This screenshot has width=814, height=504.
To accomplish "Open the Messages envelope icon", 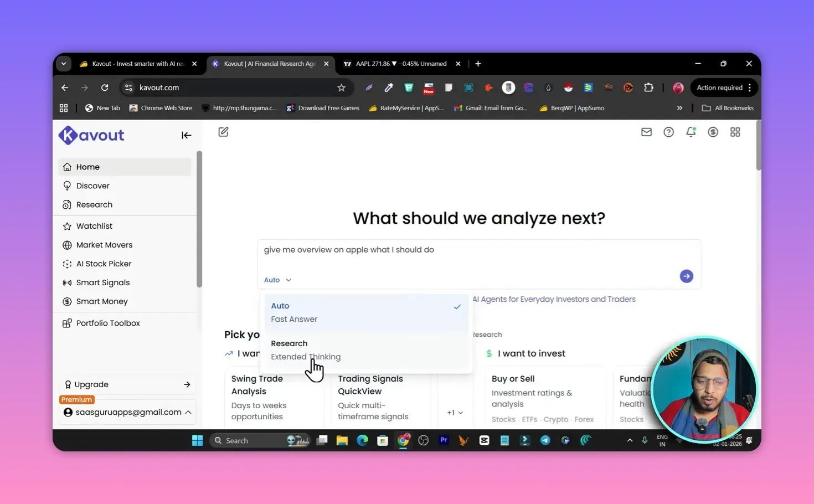I will coord(646,132).
